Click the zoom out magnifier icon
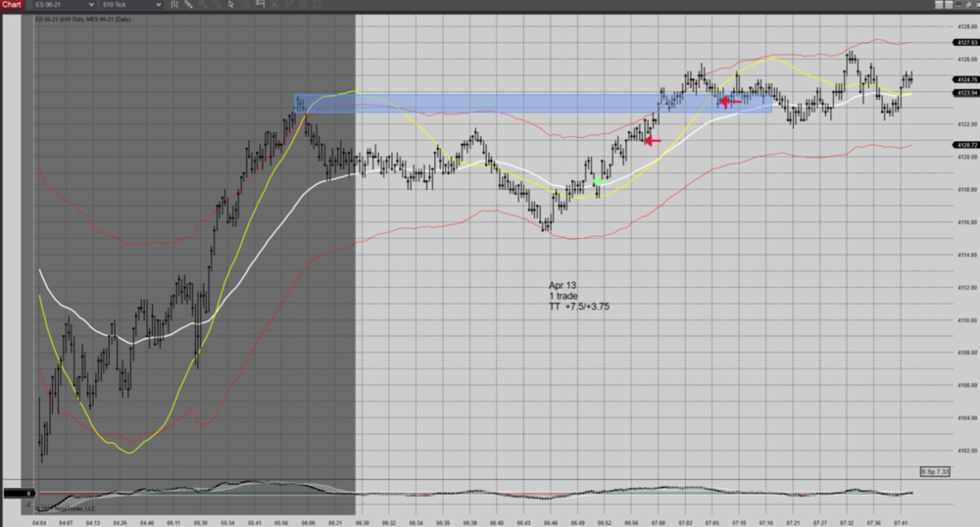The image size is (980, 527). click(217, 5)
